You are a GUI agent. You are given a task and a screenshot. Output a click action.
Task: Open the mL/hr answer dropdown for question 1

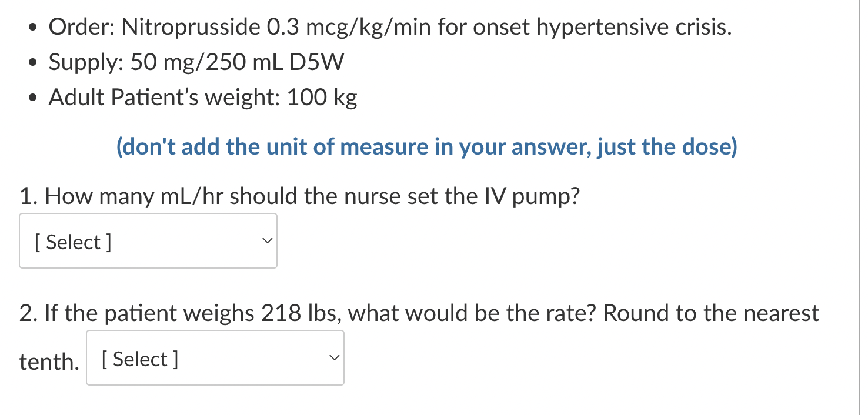(147, 240)
